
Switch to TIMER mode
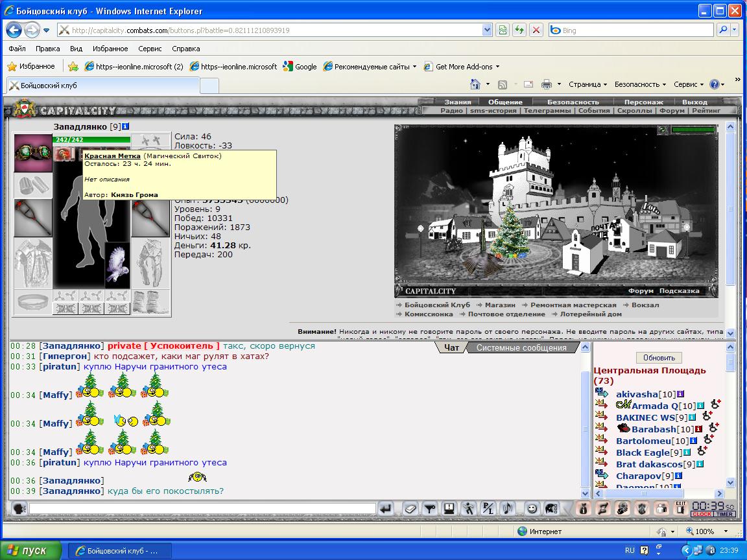pos(724,514)
